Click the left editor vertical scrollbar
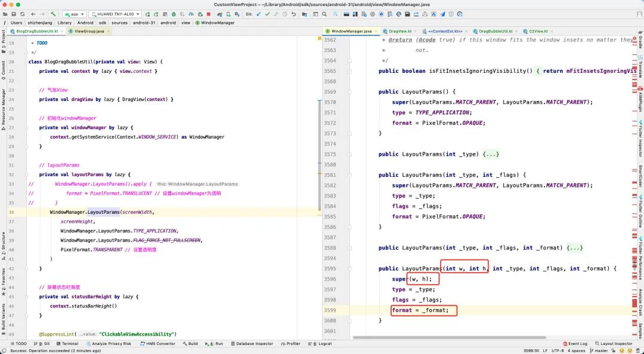 click(320, 155)
